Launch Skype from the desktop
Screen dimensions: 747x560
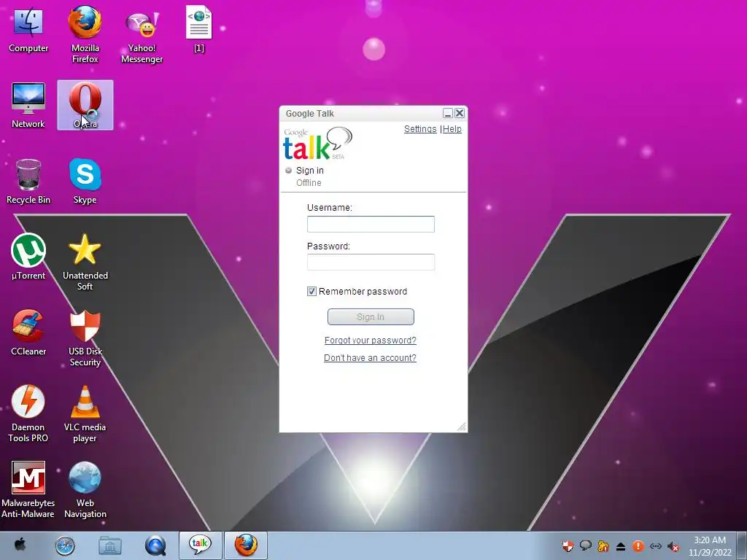point(85,182)
